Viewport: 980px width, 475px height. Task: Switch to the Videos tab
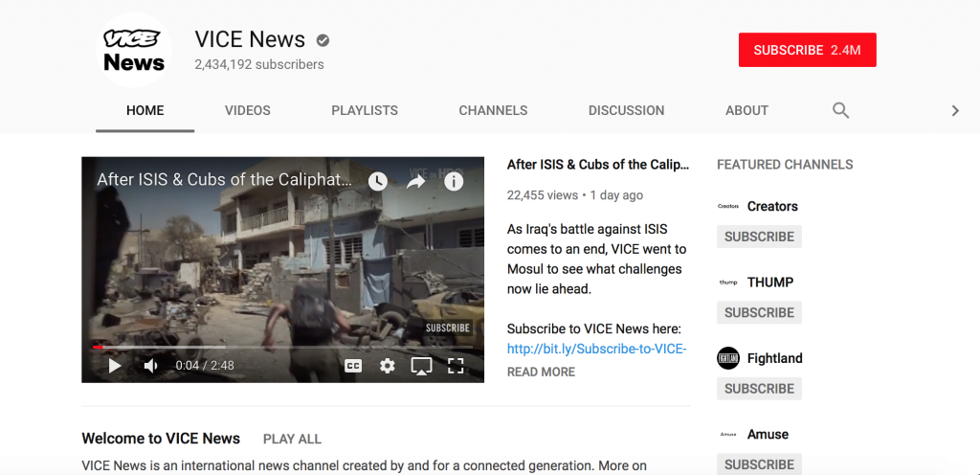tap(248, 110)
